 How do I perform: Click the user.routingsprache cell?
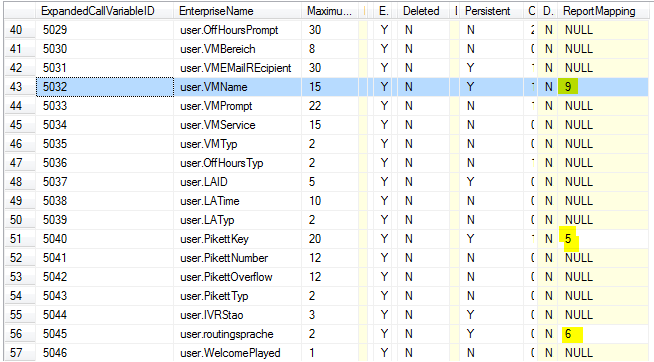pos(237,334)
